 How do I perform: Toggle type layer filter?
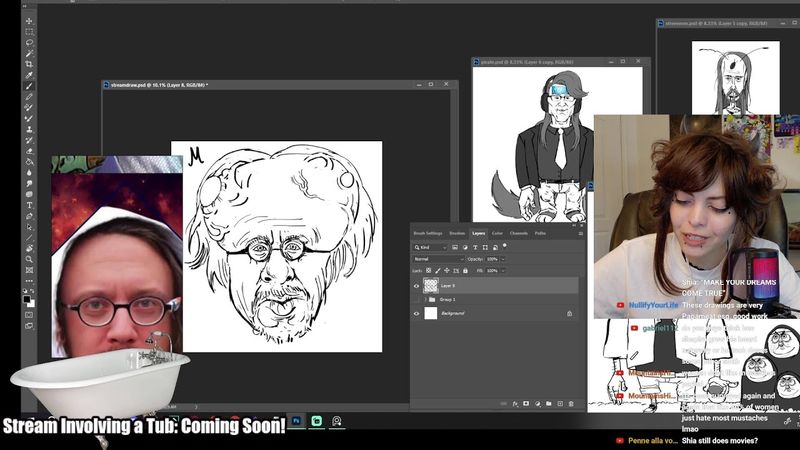(x=475, y=247)
